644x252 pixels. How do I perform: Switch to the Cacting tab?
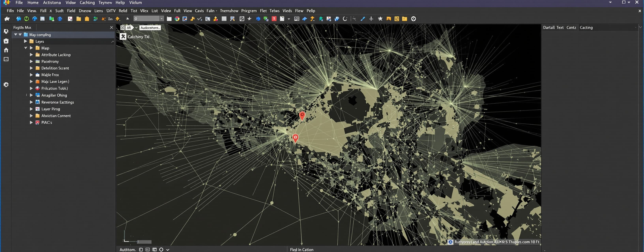coord(586,27)
